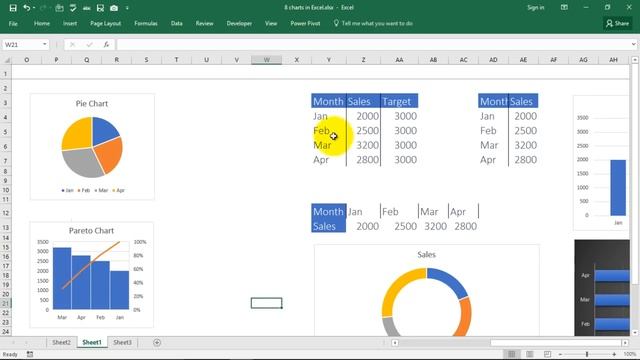Click the macro recording icon in status bar
Screen dimensions: 640x360
(x=30, y=354)
